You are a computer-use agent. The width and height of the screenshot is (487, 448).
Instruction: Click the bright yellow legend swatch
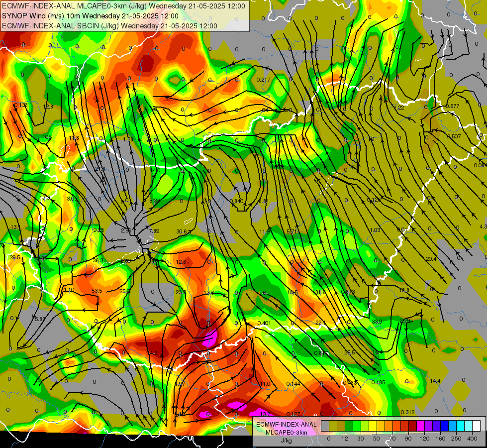pyautogui.click(x=373, y=426)
